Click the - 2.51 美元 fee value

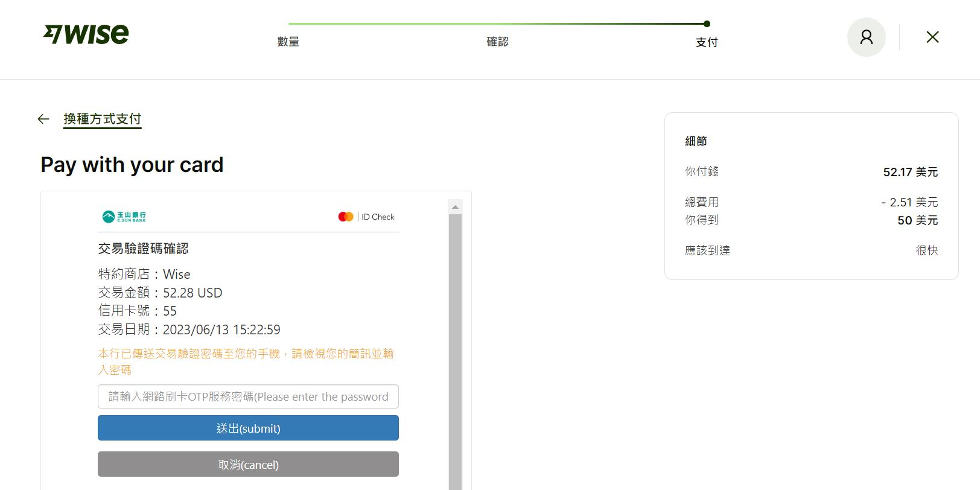pyautogui.click(x=909, y=202)
